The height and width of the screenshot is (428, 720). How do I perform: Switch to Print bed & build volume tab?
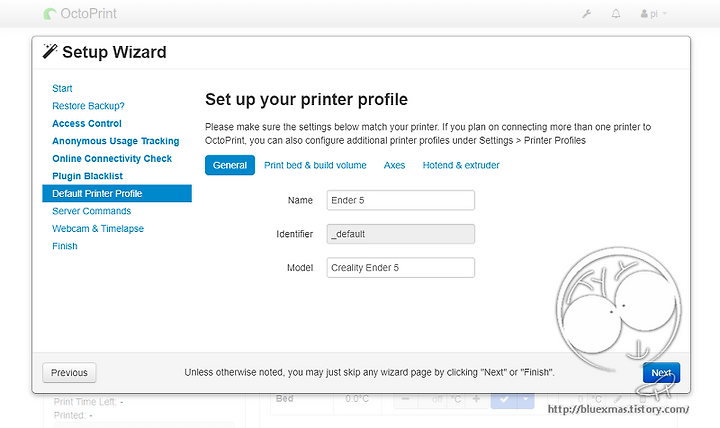tap(315, 165)
